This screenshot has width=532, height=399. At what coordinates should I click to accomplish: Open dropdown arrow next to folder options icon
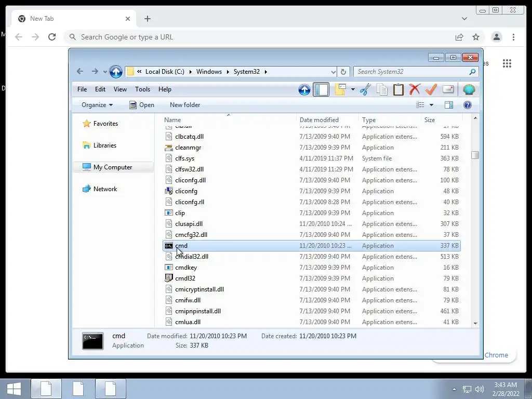[353, 89]
